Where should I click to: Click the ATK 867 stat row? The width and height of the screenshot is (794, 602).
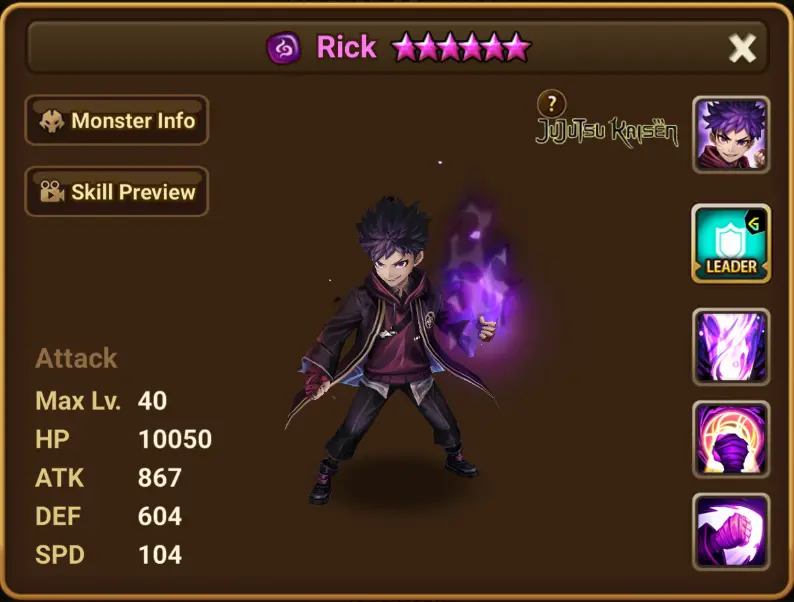click(x=108, y=477)
